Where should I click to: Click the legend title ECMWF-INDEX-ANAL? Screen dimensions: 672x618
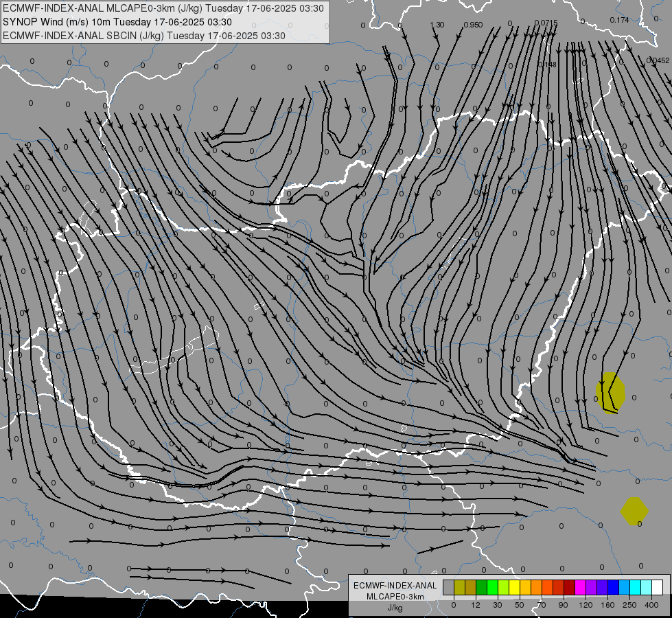(395, 586)
